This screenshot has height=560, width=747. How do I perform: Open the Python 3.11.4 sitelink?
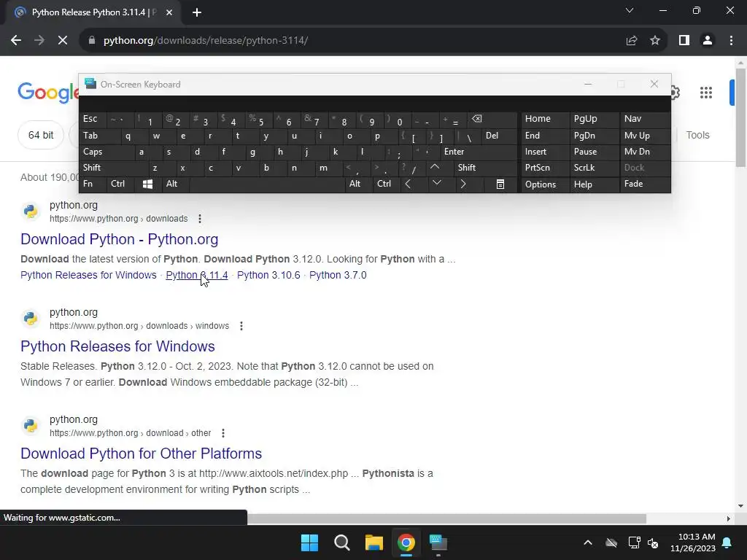[197, 275]
